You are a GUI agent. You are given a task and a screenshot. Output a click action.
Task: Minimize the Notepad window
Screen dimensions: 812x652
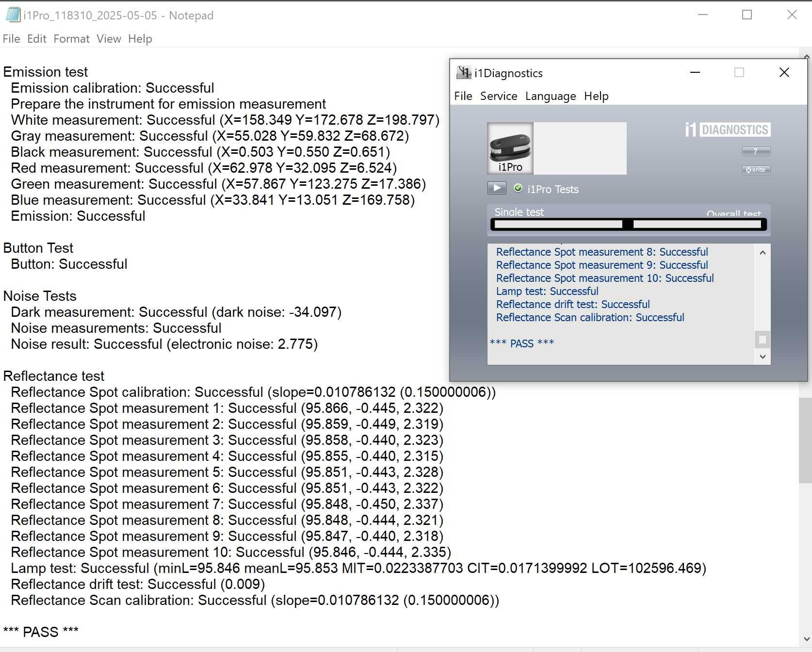pyautogui.click(x=703, y=15)
